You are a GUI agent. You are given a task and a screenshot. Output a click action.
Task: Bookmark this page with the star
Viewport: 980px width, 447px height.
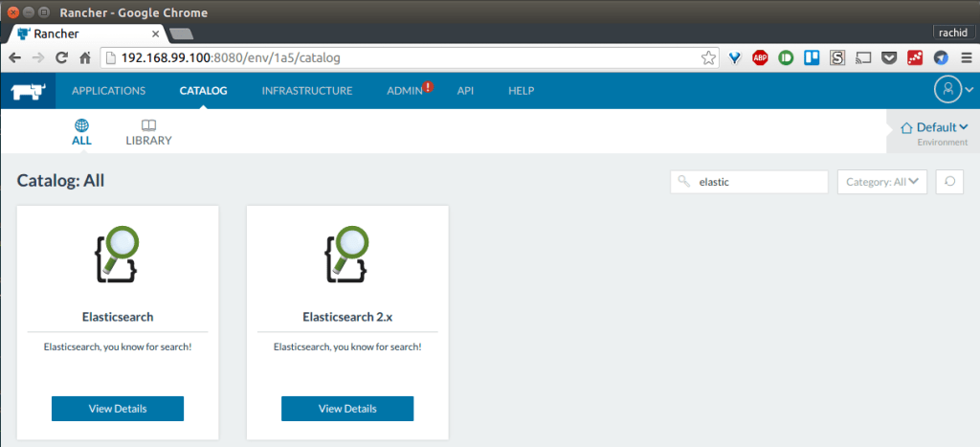[708, 58]
